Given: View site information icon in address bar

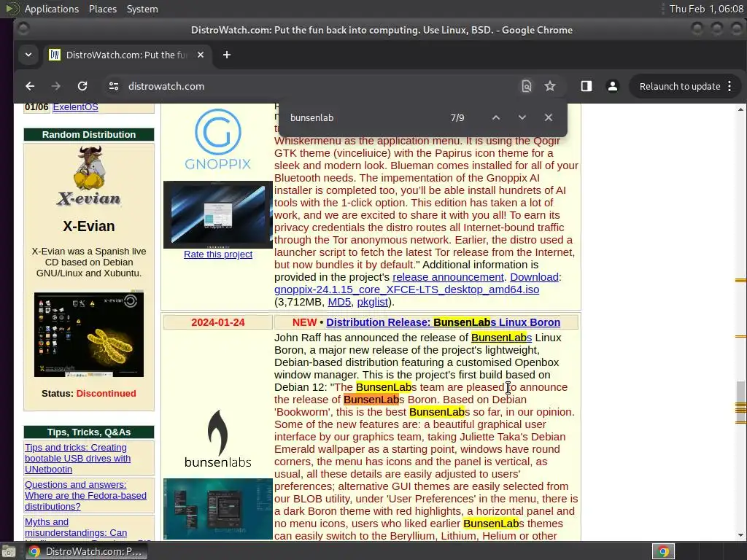Looking at the screenshot, I should click(113, 86).
